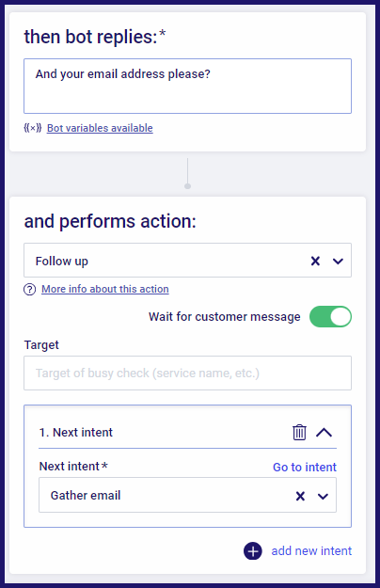Open the Gather email dropdown arrow
This screenshot has width=380, height=588.
323,497
